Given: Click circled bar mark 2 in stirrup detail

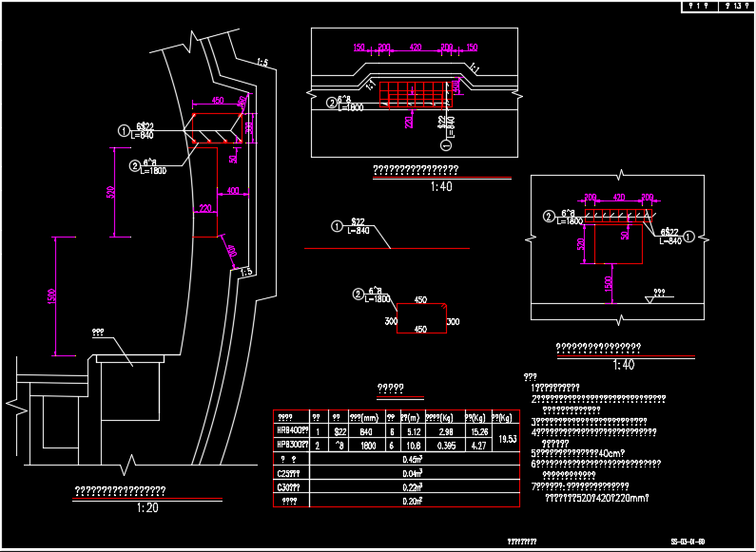Looking at the screenshot, I should tap(358, 294).
